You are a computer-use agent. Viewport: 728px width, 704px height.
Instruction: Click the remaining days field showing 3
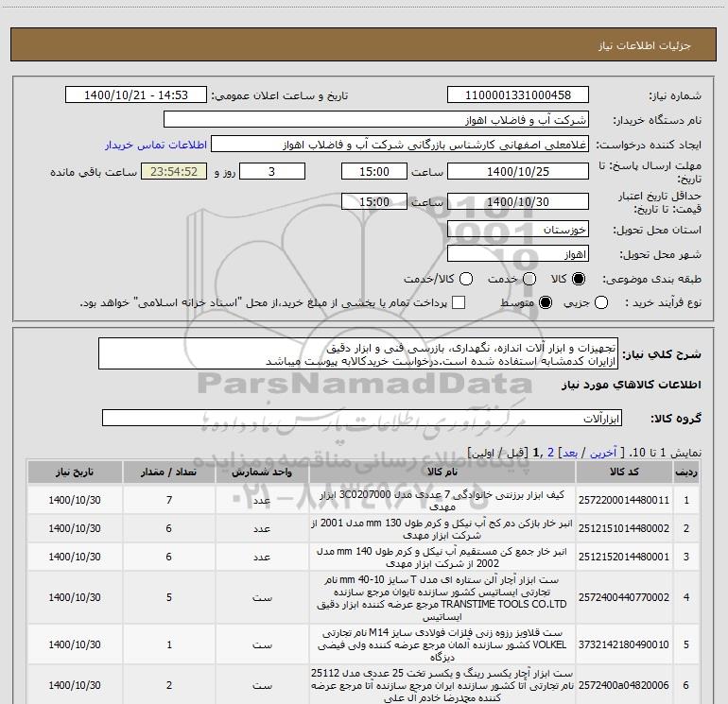[x=272, y=171]
